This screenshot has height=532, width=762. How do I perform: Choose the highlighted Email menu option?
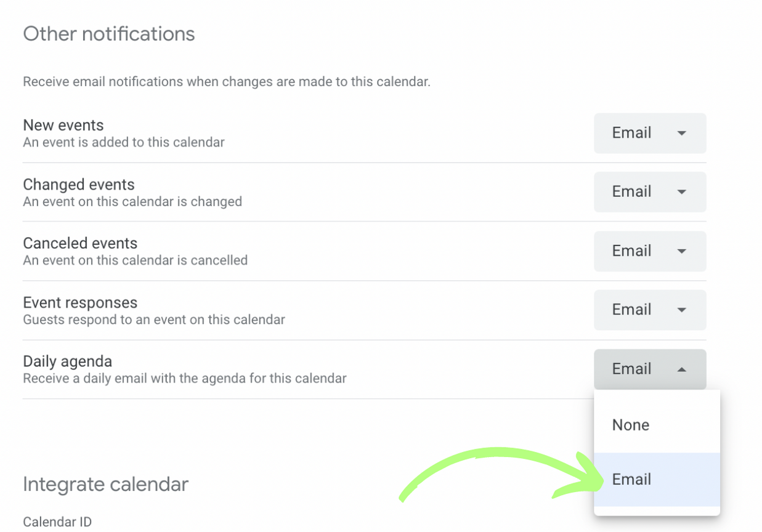(632, 480)
